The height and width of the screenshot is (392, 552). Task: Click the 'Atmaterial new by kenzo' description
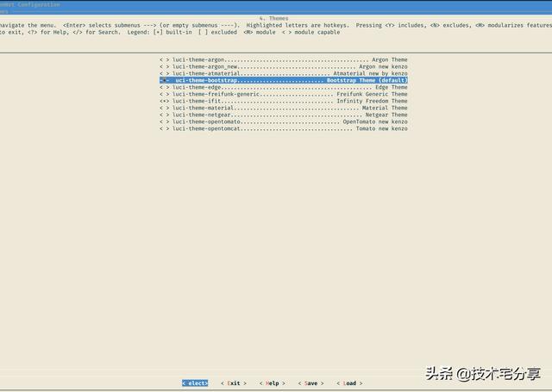tap(370, 73)
